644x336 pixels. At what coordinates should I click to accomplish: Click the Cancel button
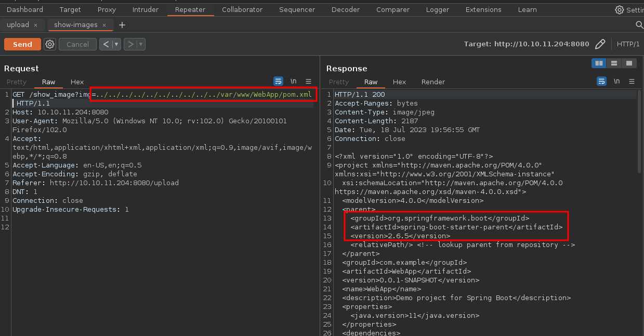coord(77,44)
